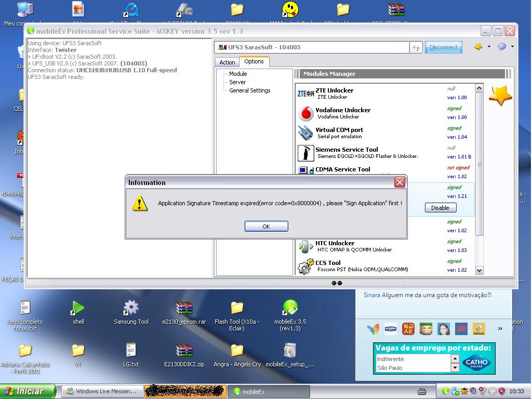Select the CCS Tool gear icon
532x399 pixels.
[305, 267]
